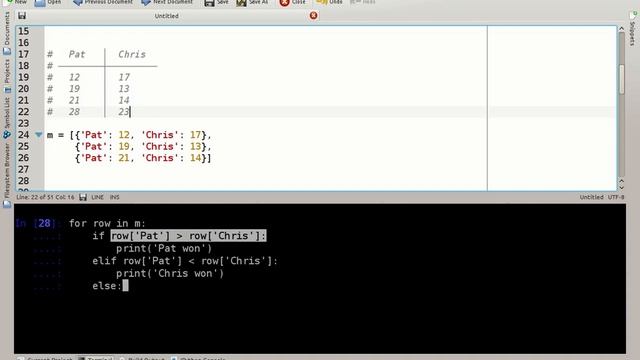Click the print('Pat won') terminal line

(164, 249)
